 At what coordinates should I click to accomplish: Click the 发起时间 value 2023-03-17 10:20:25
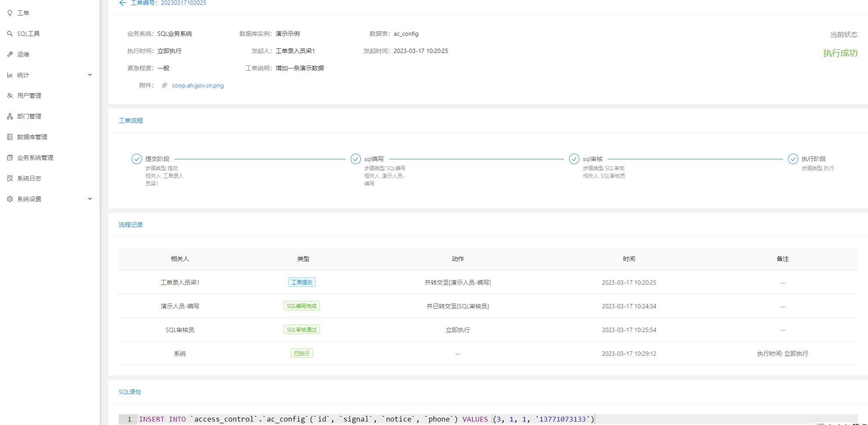click(421, 51)
